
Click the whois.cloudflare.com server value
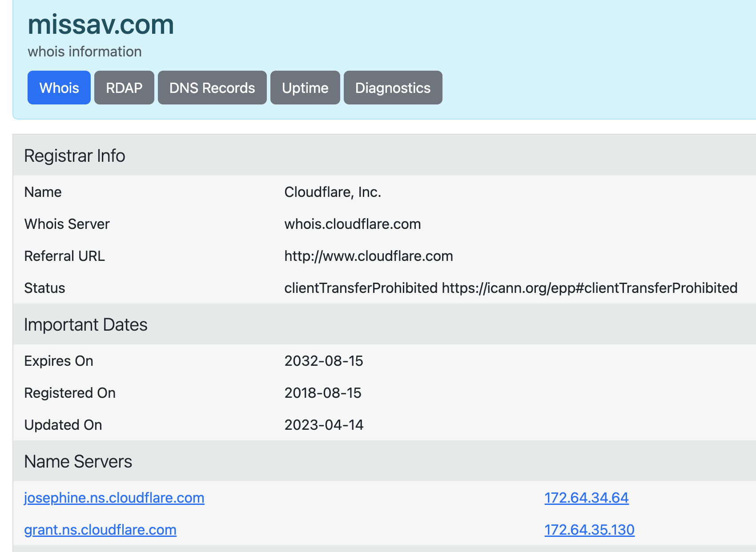point(352,224)
